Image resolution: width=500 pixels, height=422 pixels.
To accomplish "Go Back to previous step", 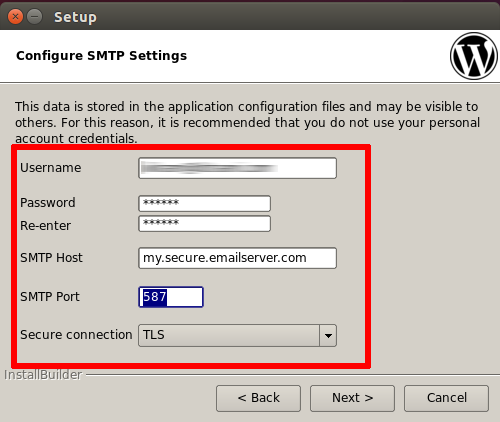I will coord(258,398).
